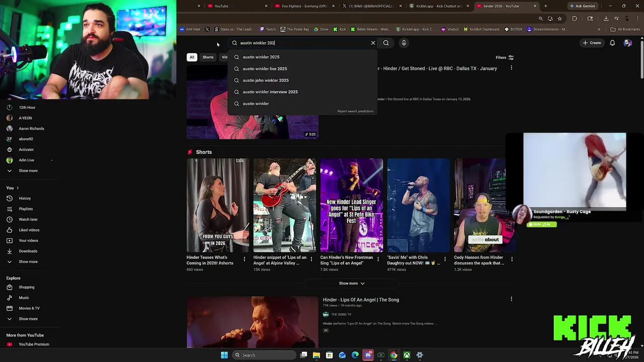The image size is (644, 362).
Task: Open Aaron Richards subscription channel
Action: point(30,128)
